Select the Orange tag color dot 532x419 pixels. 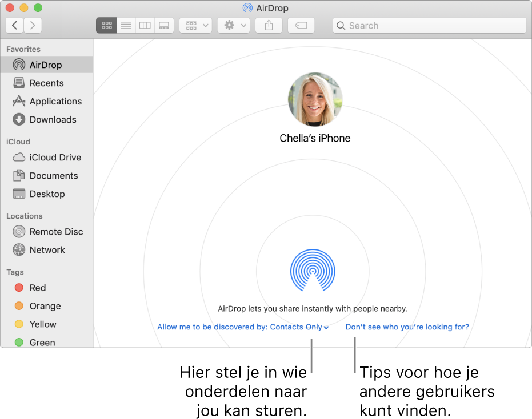point(19,306)
